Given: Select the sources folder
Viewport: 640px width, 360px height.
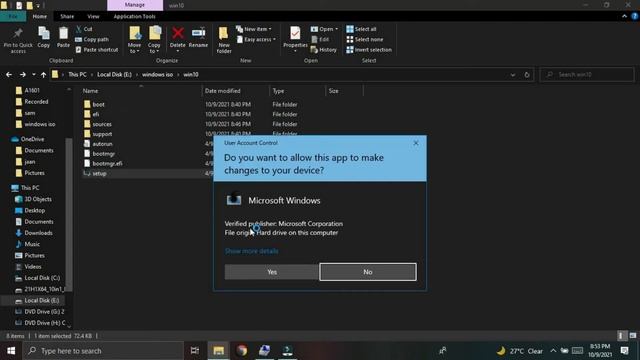Looking at the screenshot, I should point(102,124).
